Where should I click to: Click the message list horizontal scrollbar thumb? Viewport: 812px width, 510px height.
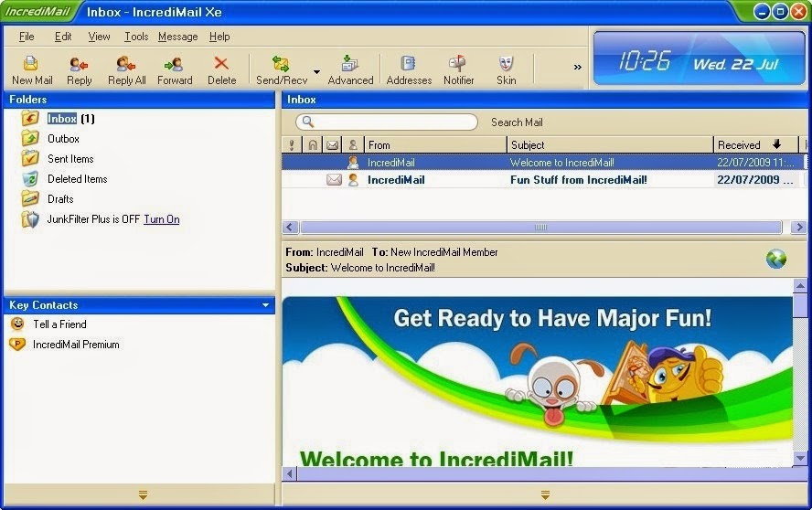[x=540, y=228]
